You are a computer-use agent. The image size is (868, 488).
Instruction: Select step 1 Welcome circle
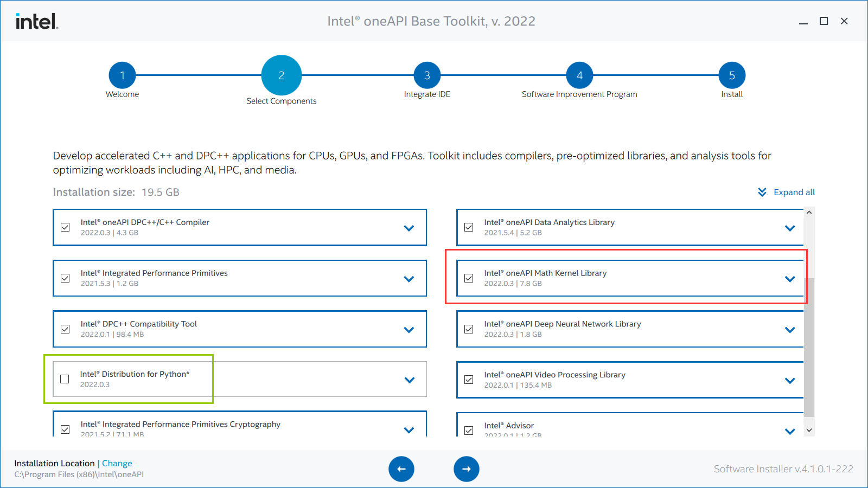pos(122,75)
